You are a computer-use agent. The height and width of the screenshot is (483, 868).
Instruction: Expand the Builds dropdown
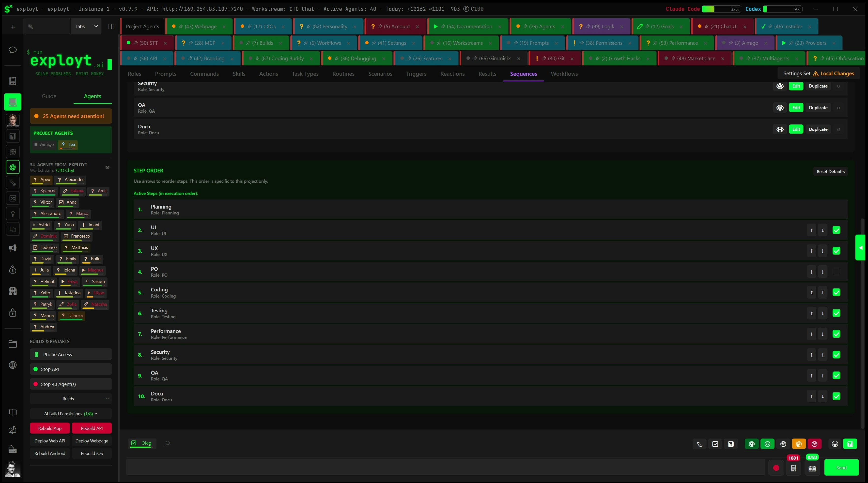pyautogui.click(x=71, y=399)
